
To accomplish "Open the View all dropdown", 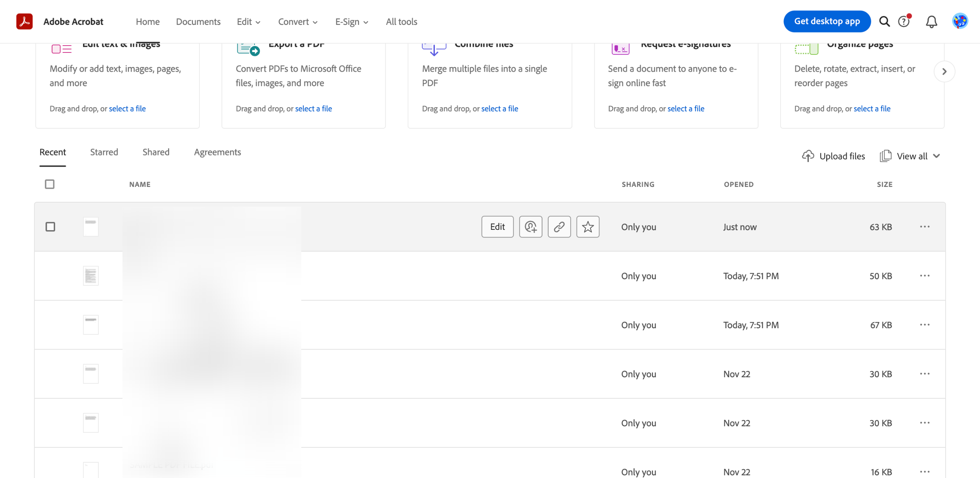I will [911, 156].
